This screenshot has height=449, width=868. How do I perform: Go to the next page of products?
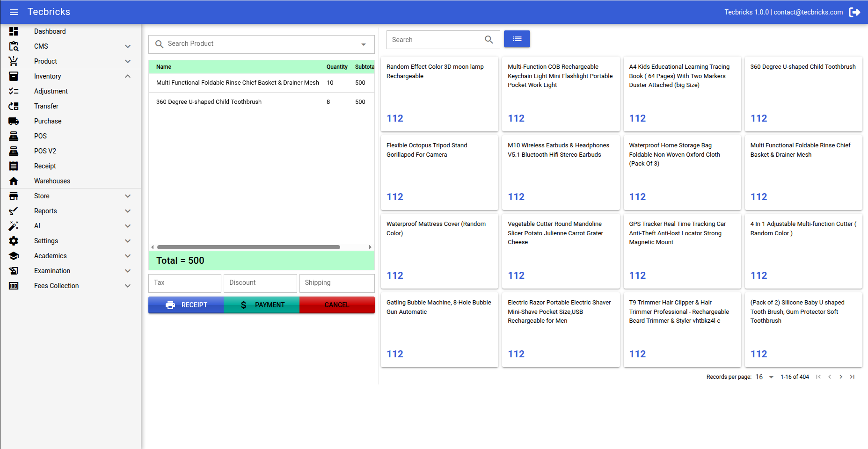pyautogui.click(x=841, y=377)
